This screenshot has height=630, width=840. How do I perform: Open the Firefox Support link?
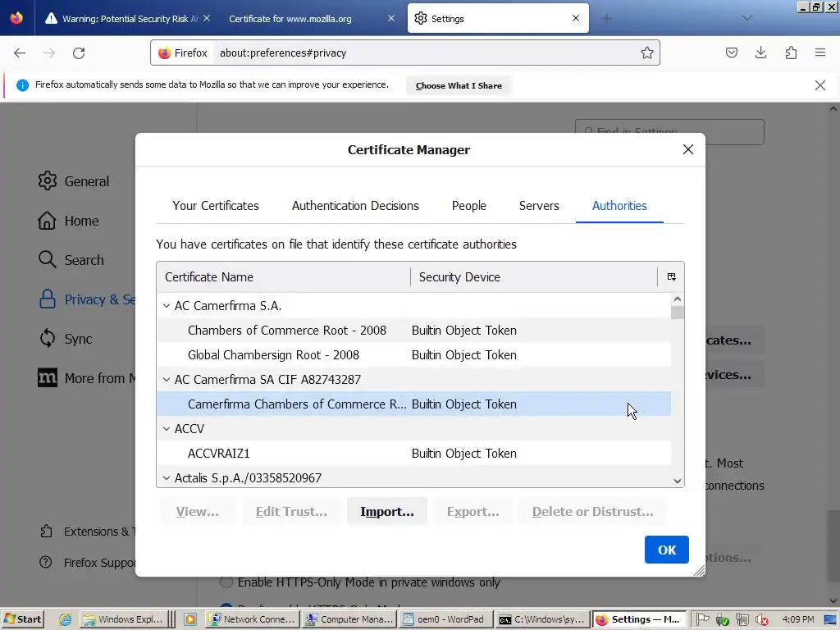click(x=87, y=563)
